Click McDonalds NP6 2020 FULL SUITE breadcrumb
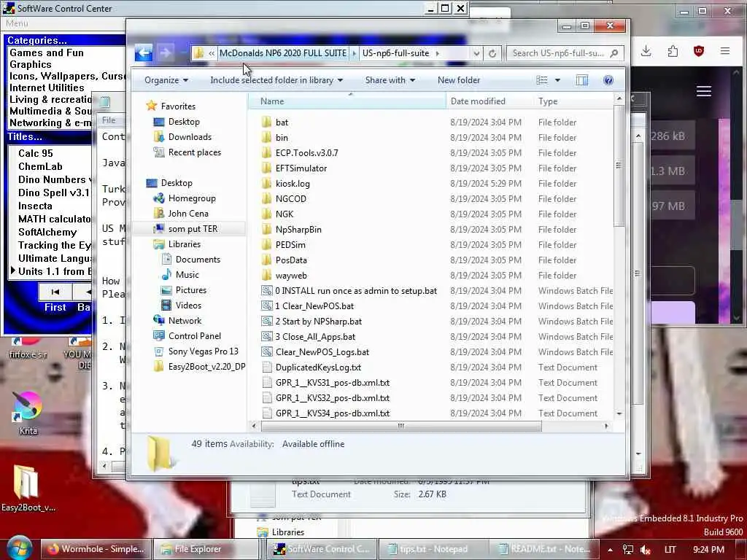The width and height of the screenshot is (747, 560). tap(283, 52)
